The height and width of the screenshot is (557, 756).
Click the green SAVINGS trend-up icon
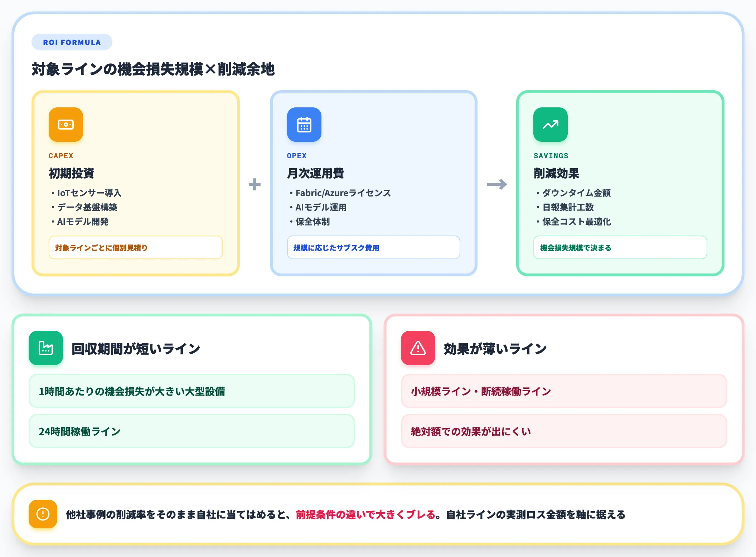551,125
